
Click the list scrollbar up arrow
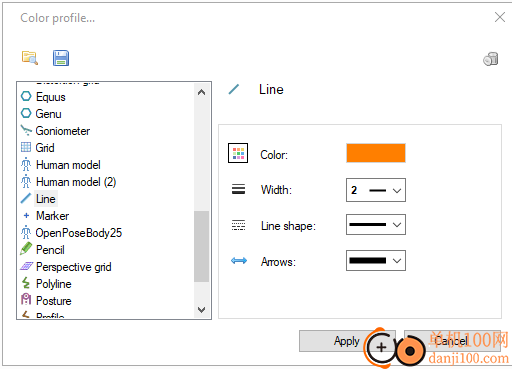point(201,92)
